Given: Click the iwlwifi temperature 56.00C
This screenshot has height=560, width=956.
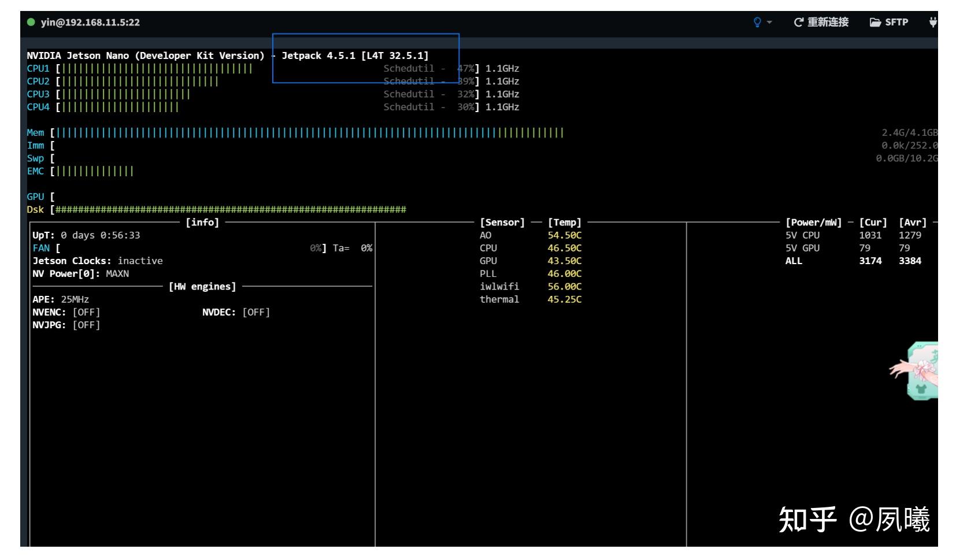Looking at the screenshot, I should (x=565, y=287).
